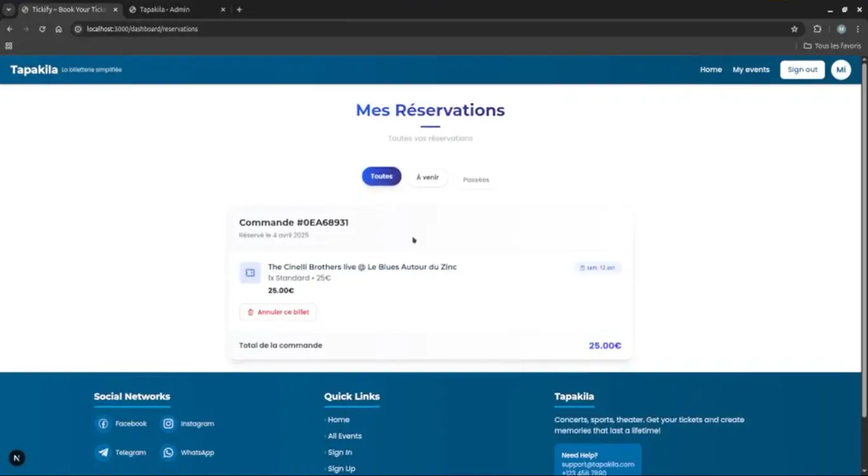Open My events in the top navigation
This screenshot has height=476, width=868.
point(751,70)
